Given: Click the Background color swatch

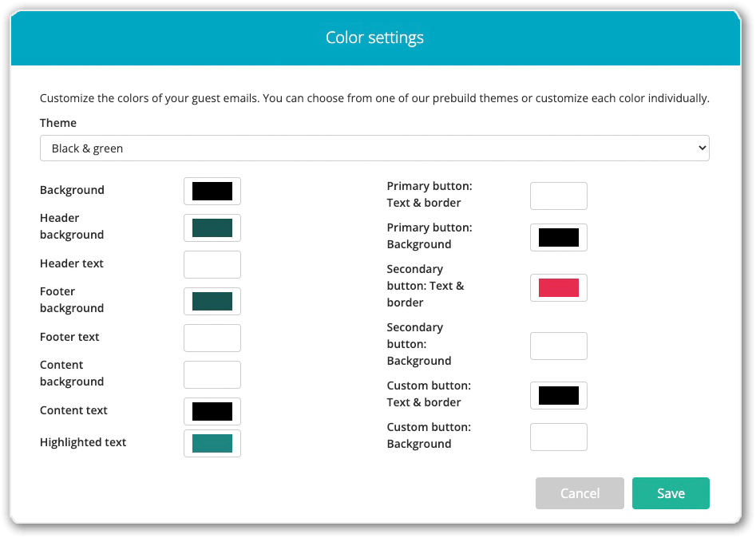Looking at the screenshot, I should pos(212,191).
